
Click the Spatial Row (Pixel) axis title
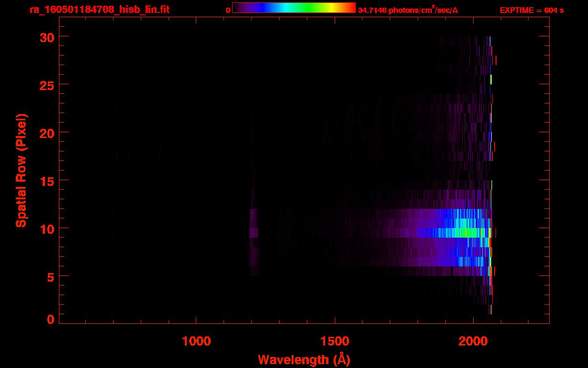tap(21, 171)
